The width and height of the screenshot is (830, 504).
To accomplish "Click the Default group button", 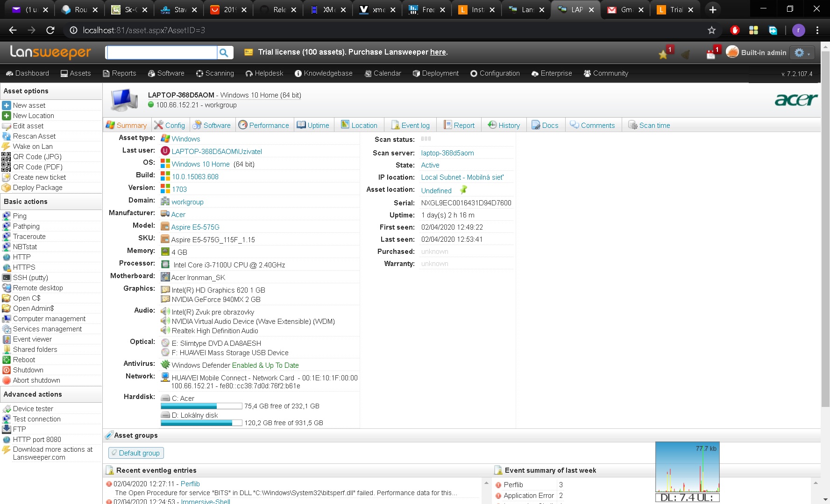I will [136, 453].
